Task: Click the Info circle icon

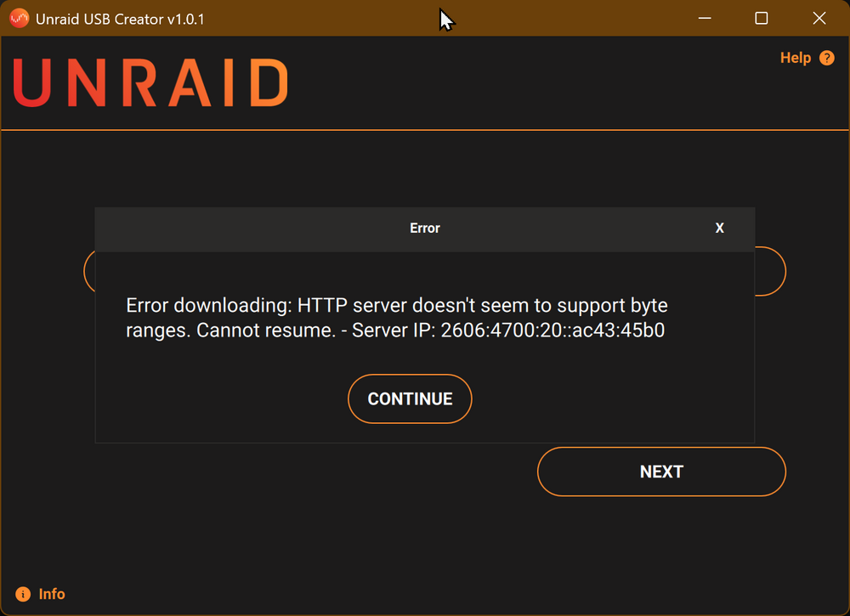Action: tap(23, 594)
